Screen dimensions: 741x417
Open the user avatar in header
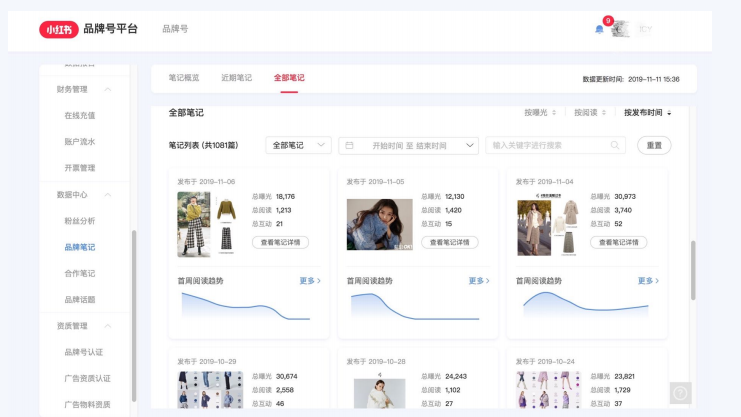[621, 29]
